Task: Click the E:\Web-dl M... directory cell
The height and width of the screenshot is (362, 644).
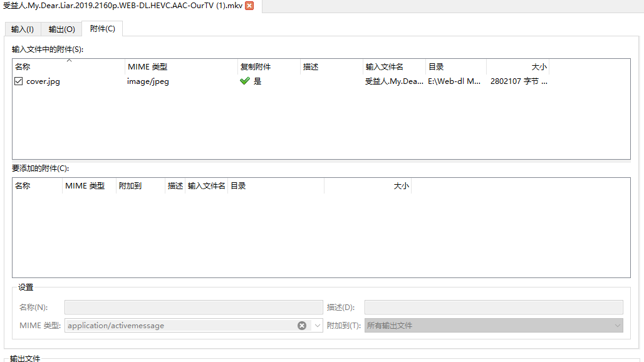Action: click(454, 81)
